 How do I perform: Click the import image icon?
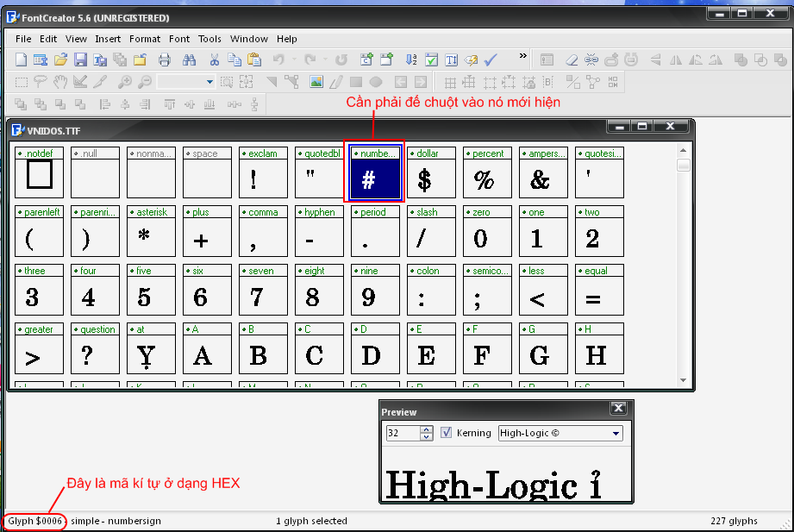tap(316, 82)
